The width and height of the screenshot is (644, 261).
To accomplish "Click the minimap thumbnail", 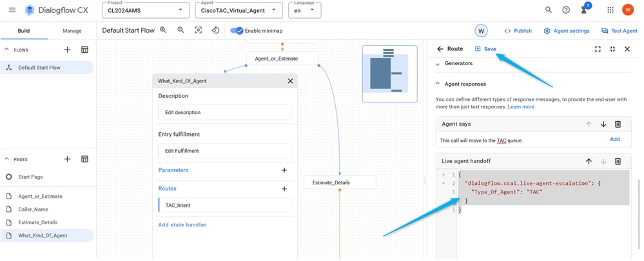I will pos(389,73).
